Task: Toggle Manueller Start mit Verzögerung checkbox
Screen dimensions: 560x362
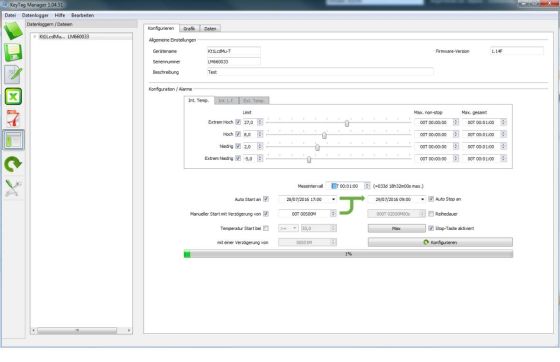Action: tap(266, 214)
